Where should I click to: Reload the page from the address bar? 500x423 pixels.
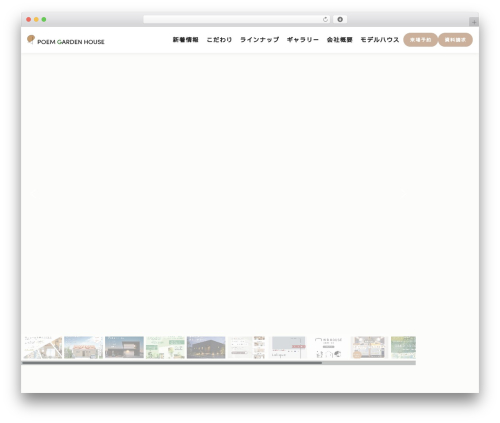325,19
